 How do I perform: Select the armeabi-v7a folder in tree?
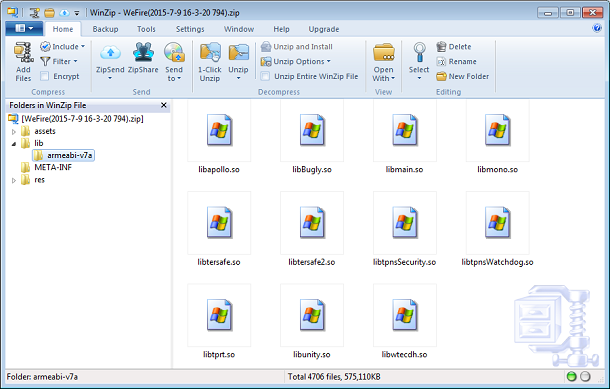click(63, 155)
